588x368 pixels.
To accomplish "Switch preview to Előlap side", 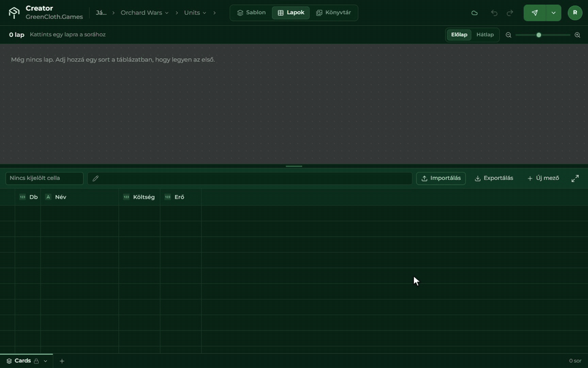I will coord(459,34).
